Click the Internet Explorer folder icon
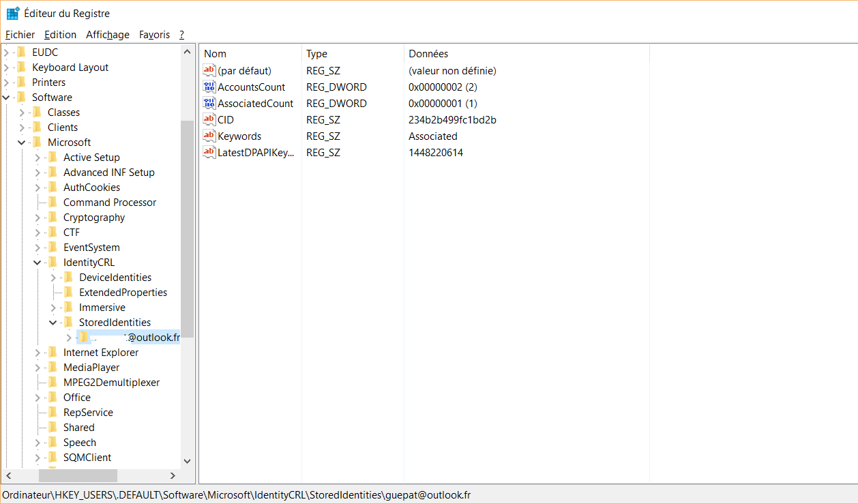The image size is (858, 504). 53,352
